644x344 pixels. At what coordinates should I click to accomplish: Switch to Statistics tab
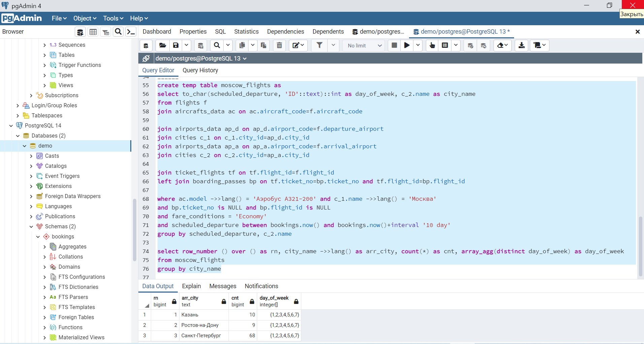point(246,32)
